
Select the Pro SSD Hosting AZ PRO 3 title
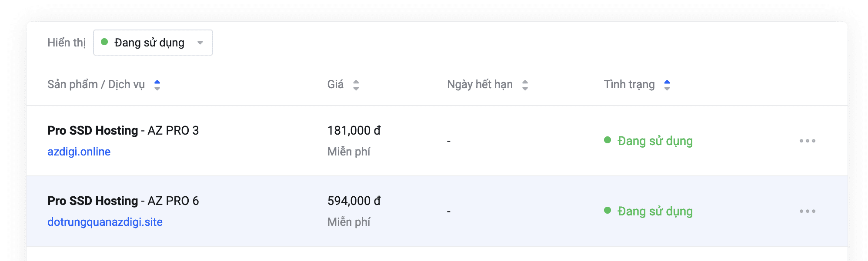pos(123,130)
